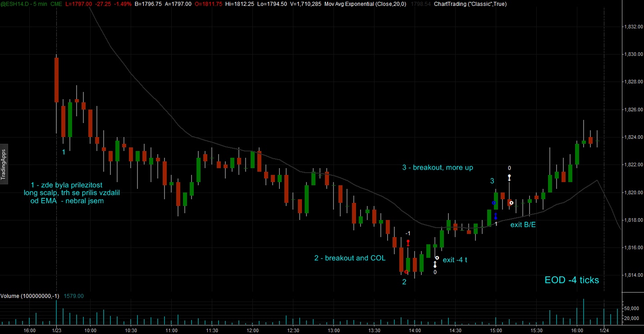This screenshot has width=644, height=334.
Task: Click the "10:30" time axis label
Action: (131, 330)
